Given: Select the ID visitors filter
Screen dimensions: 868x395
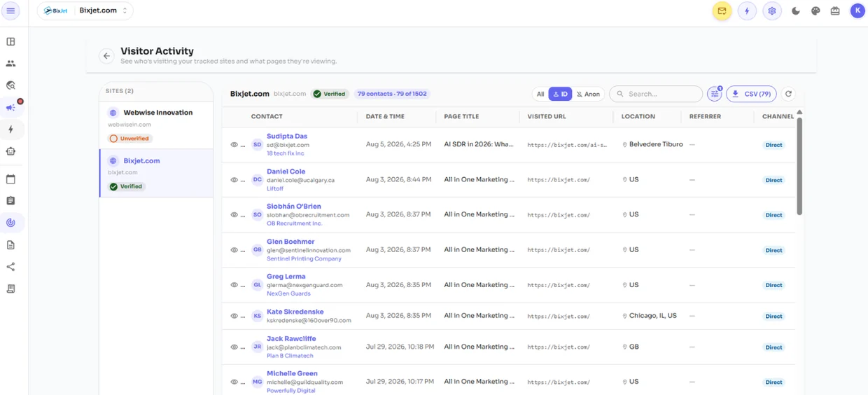Looking at the screenshot, I should point(560,94).
